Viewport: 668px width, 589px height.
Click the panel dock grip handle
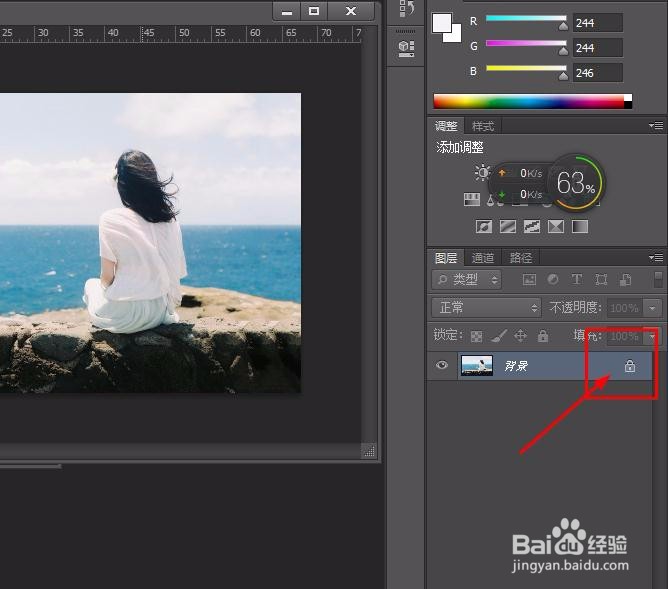click(x=406, y=31)
